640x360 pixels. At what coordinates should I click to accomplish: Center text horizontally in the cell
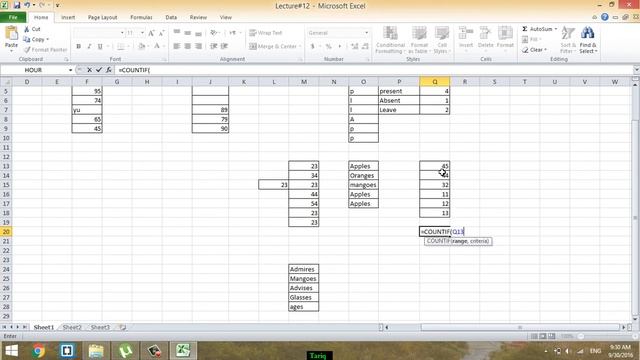tap(188, 47)
